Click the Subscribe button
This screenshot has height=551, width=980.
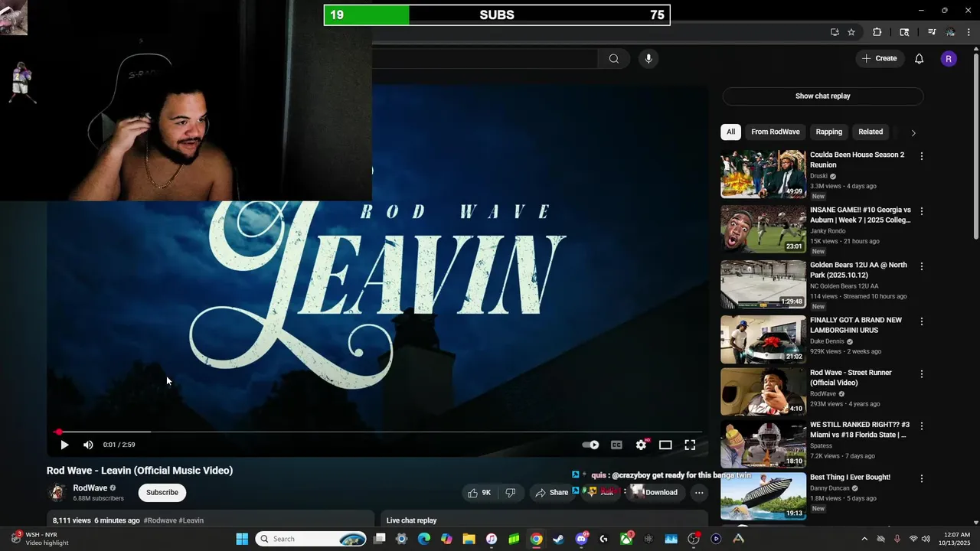click(162, 493)
